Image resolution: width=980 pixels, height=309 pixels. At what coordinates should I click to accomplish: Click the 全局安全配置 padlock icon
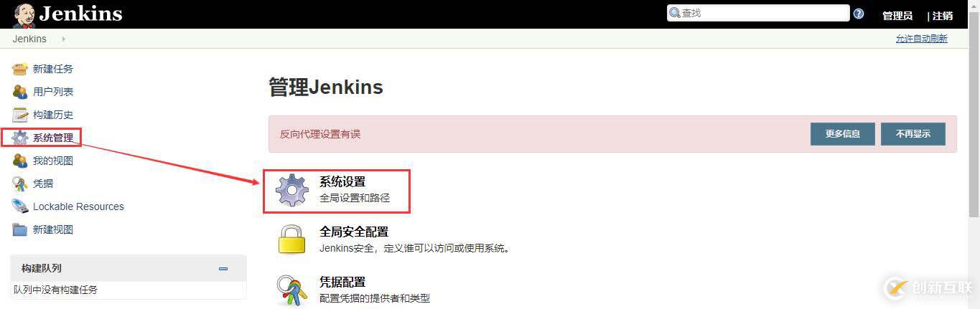292,239
